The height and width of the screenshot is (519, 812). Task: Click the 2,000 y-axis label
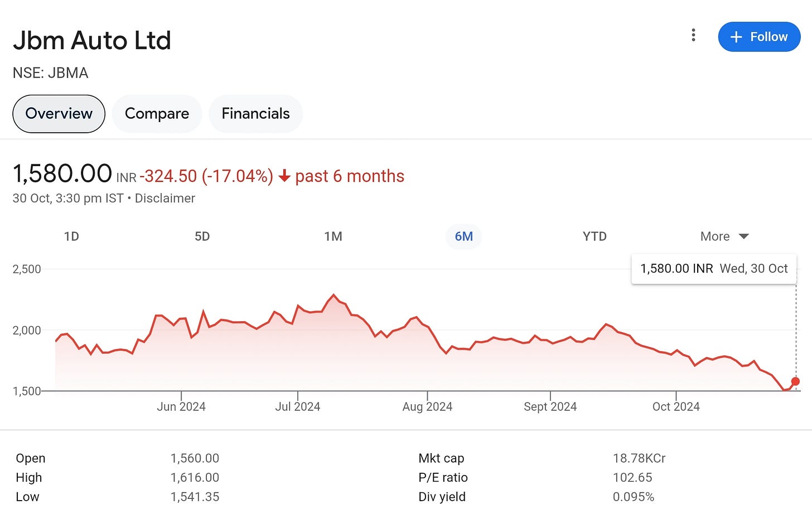(27, 331)
